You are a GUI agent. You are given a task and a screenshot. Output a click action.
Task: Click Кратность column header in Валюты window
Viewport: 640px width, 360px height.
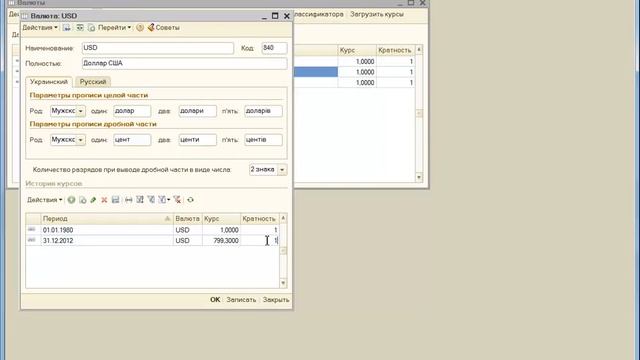[x=395, y=50]
